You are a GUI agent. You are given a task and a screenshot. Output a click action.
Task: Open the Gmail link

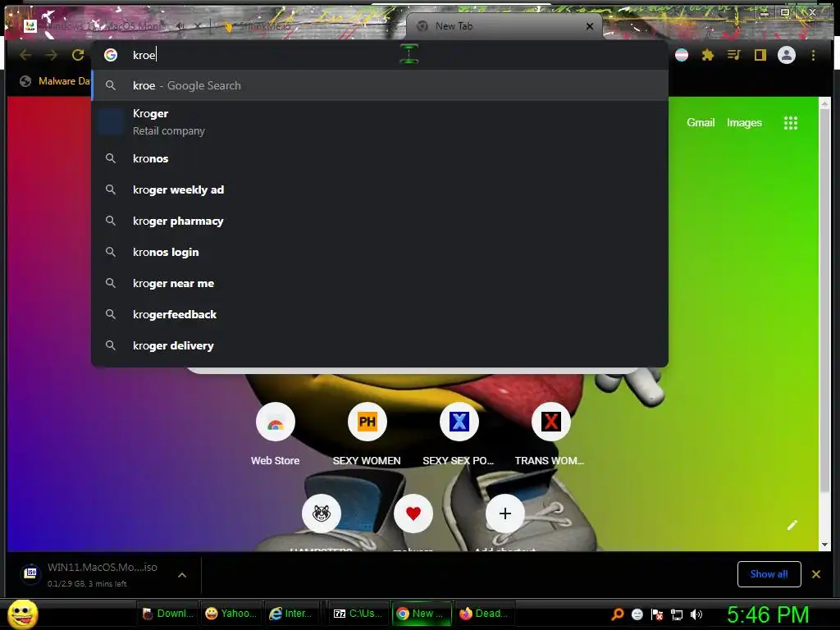pos(701,123)
